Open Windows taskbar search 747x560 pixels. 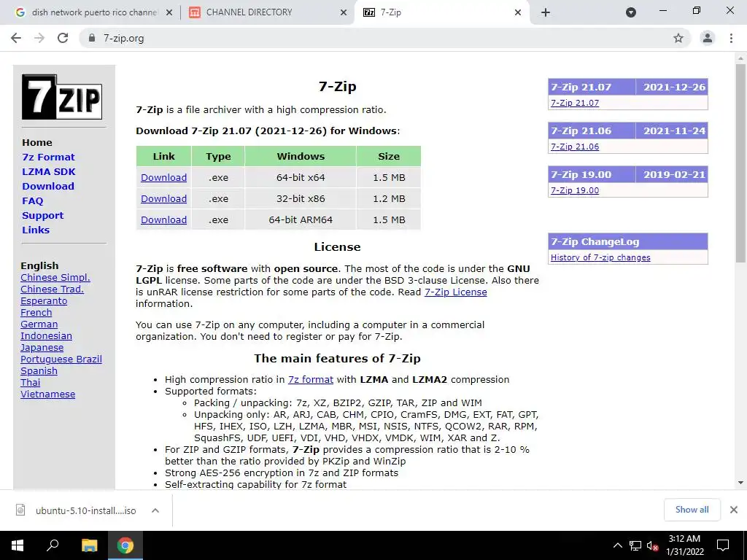[53, 545]
